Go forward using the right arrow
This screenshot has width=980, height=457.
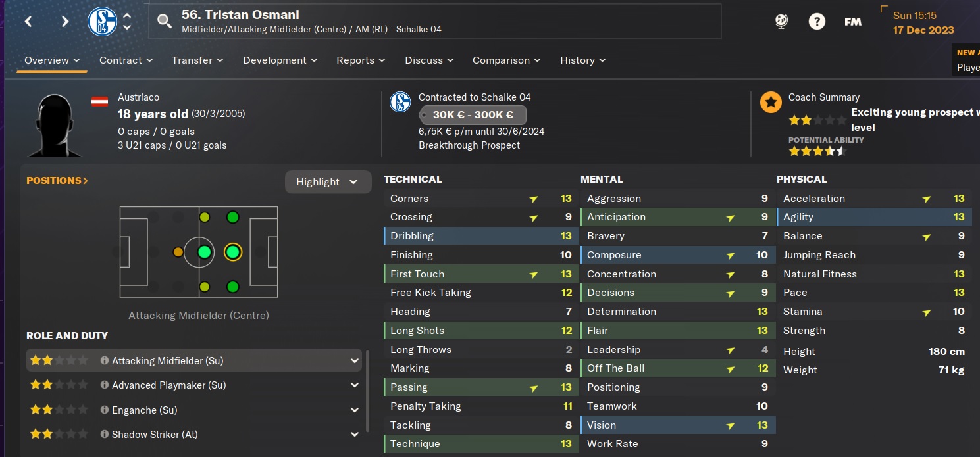pyautogui.click(x=64, y=22)
